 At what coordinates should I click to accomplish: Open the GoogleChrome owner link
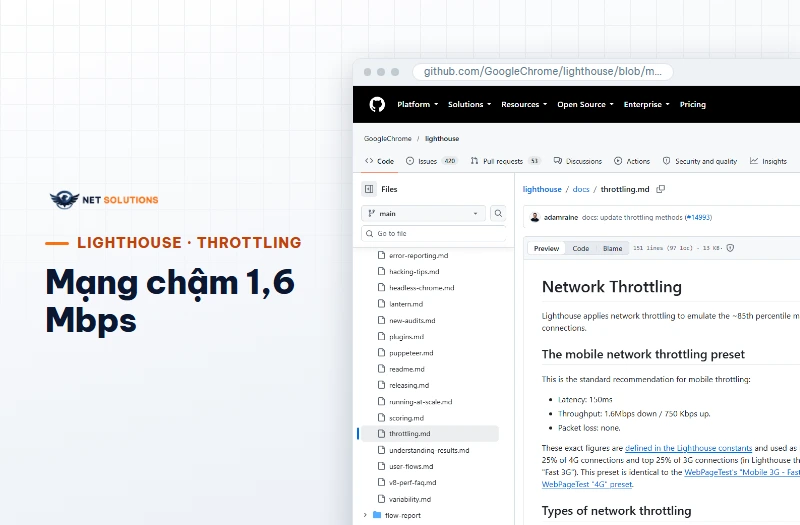coord(387,139)
